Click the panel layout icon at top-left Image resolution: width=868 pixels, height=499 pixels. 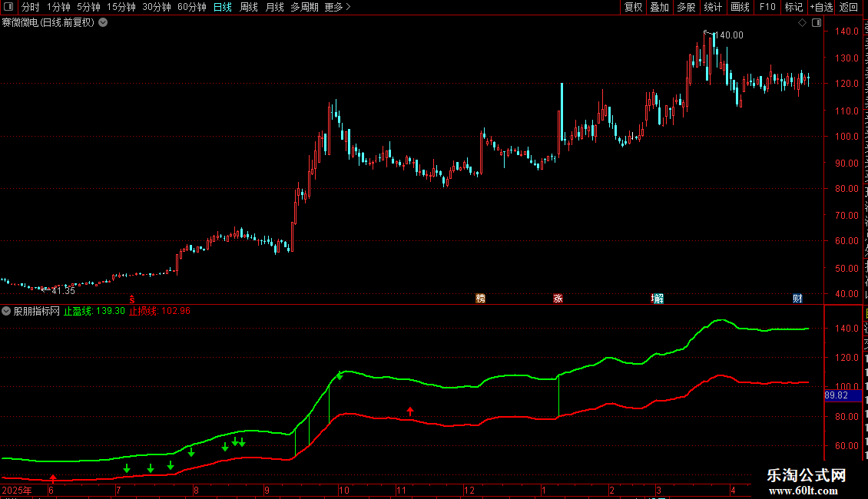pyautogui.click(x=8, y=7)
